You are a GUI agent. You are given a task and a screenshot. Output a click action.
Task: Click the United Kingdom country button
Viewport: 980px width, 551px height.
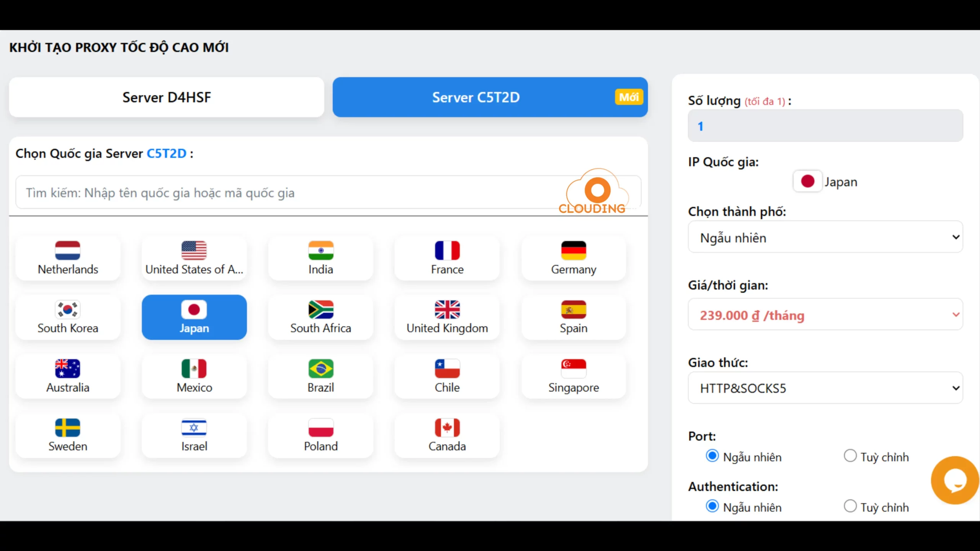[447, 317]
